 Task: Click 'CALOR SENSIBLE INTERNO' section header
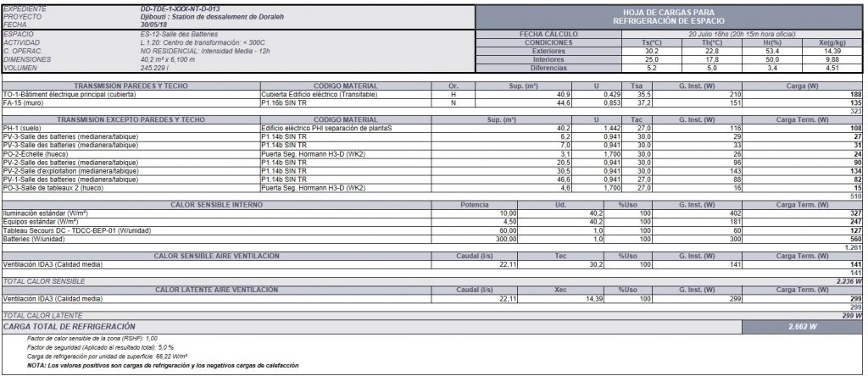[x=217, y=205]
